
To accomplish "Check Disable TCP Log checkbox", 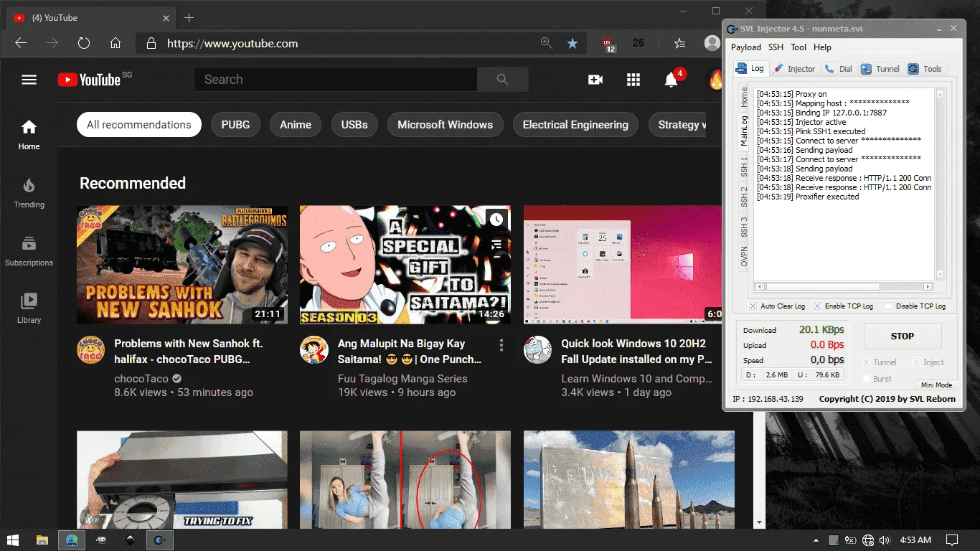I will tap(889, 306).
